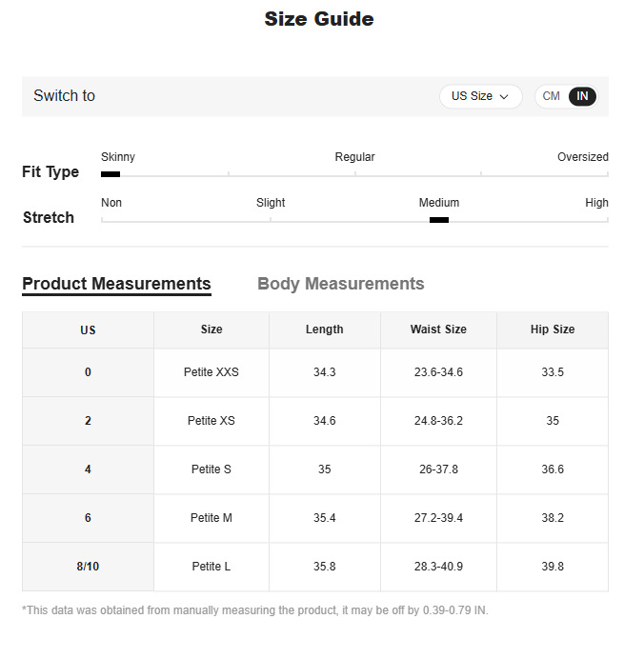Click the Petite L size cell
644x659 pixels.
(x=211, y=567)
